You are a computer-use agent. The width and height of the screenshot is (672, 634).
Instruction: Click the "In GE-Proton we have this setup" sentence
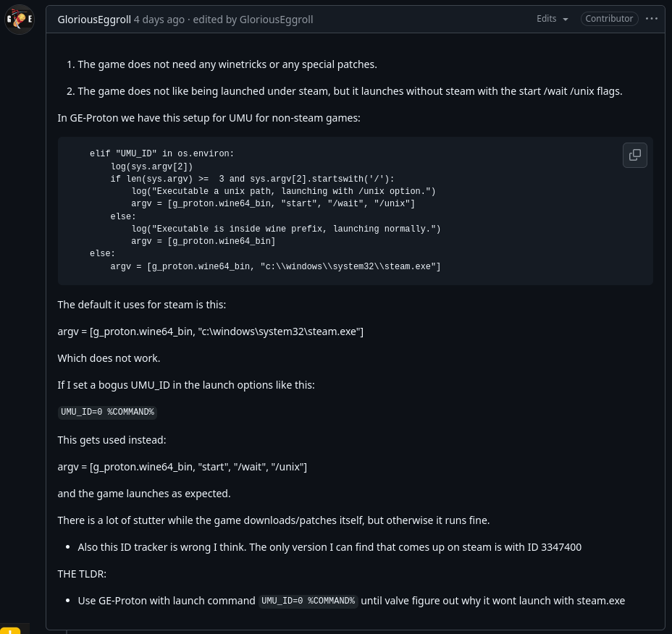pos(209,118)
